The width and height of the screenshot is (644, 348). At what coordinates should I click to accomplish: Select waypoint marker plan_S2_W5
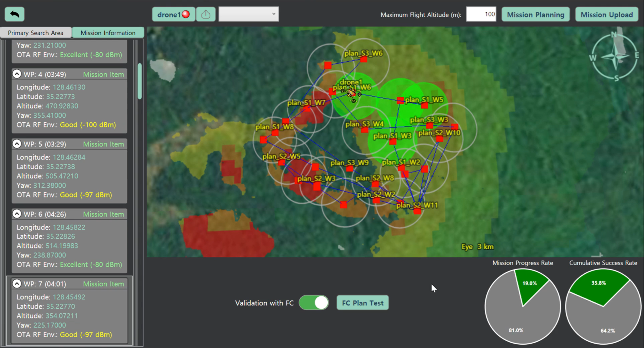(x=281, y=163)
